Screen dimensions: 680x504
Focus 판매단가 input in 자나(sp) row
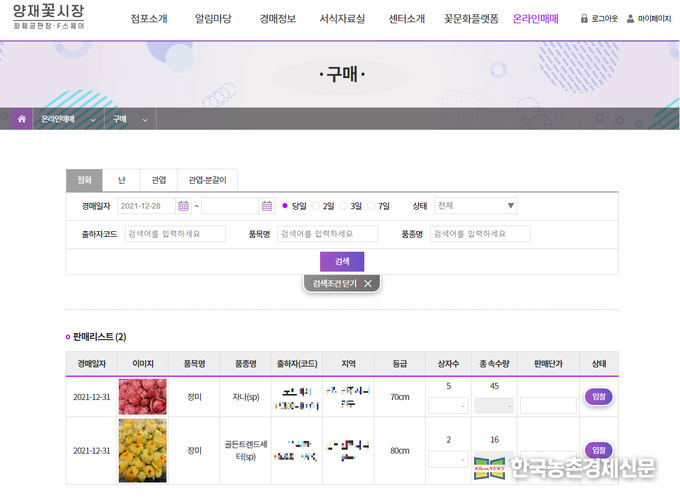pyautogui.click(x=548, y=406)
